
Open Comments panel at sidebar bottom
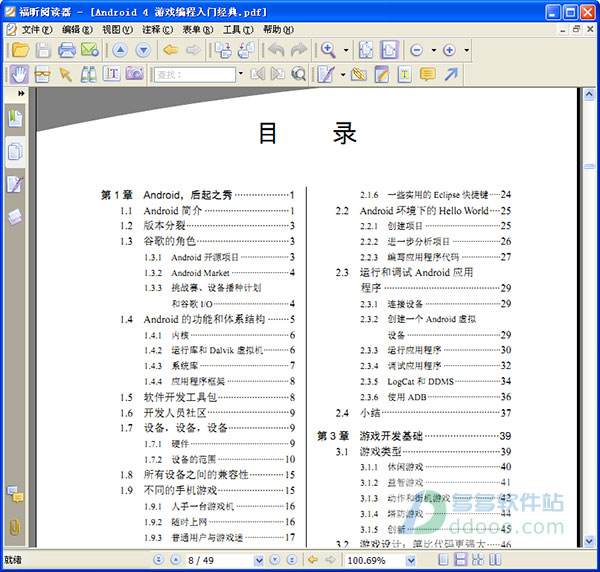tap(15, 494)
